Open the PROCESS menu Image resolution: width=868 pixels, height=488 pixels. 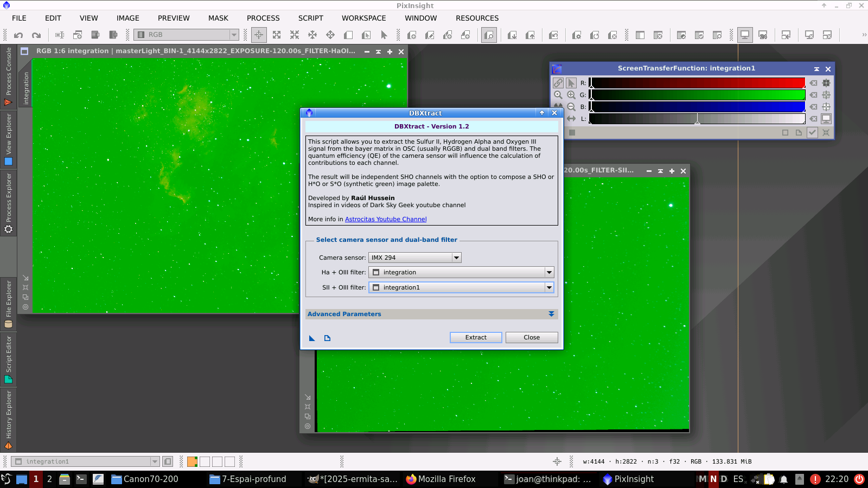(x=263, y=18)
